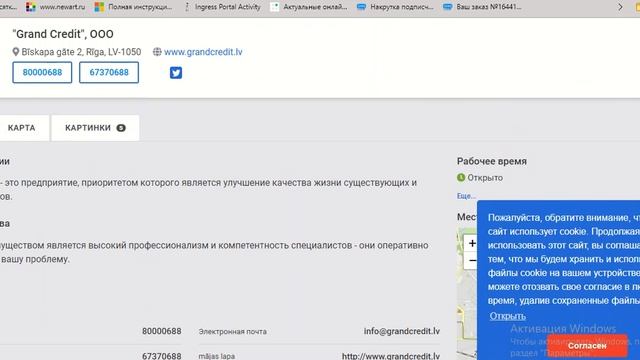Switch to the КАРТА tab
Viewport: 640px width, 360px height.
[23, 128]
